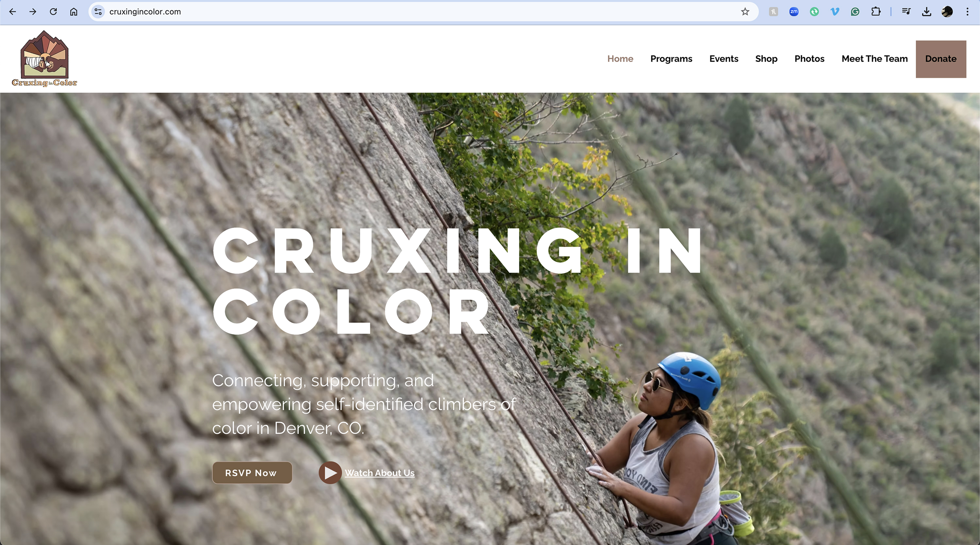Open the Grammarly extension icon

855,12
